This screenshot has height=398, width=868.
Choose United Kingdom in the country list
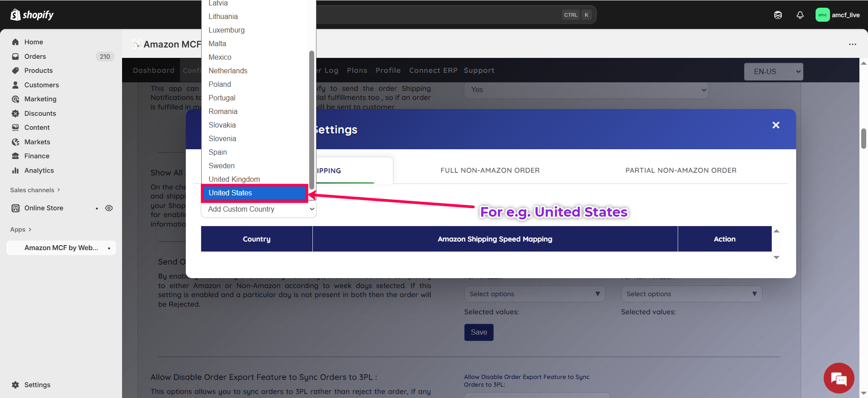tap(234, 180)
